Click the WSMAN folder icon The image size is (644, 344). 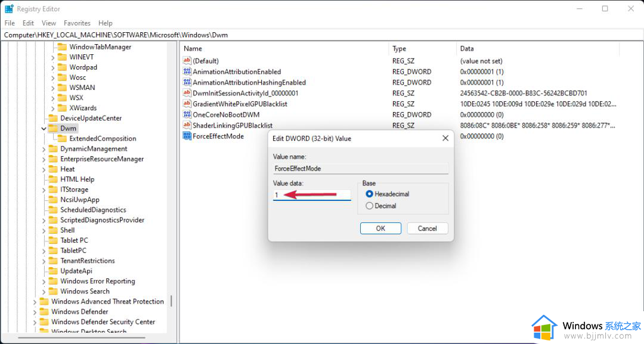pos(62,88)
